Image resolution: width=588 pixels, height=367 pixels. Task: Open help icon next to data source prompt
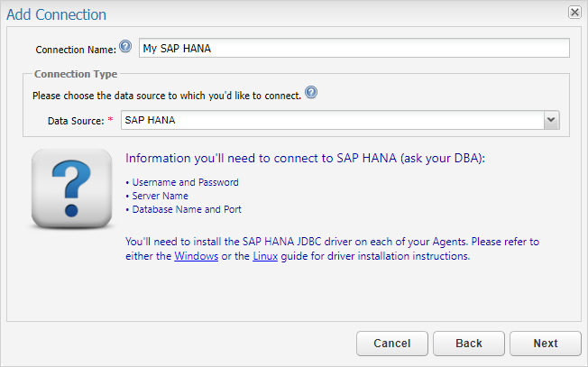pos(311,92)
